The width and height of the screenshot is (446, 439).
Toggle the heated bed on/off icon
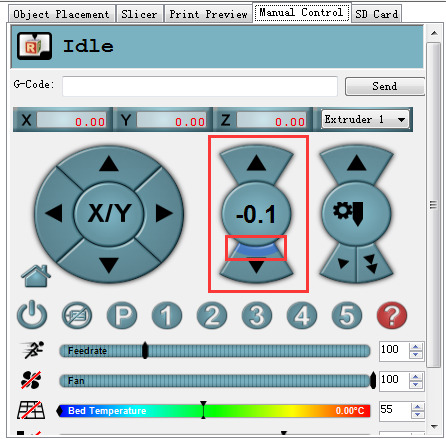point(31,410)
